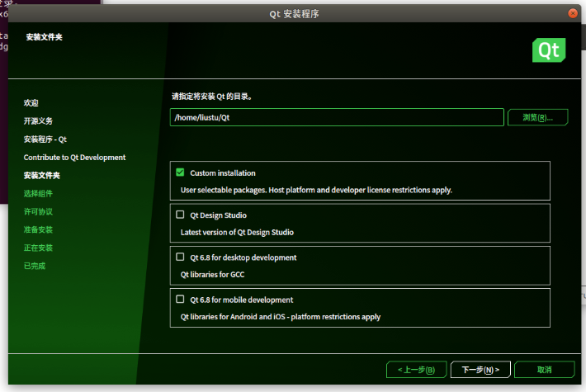586x392 pixels.
Task: Select the 许可协议 sidebar step
Action: coord(38,212)
